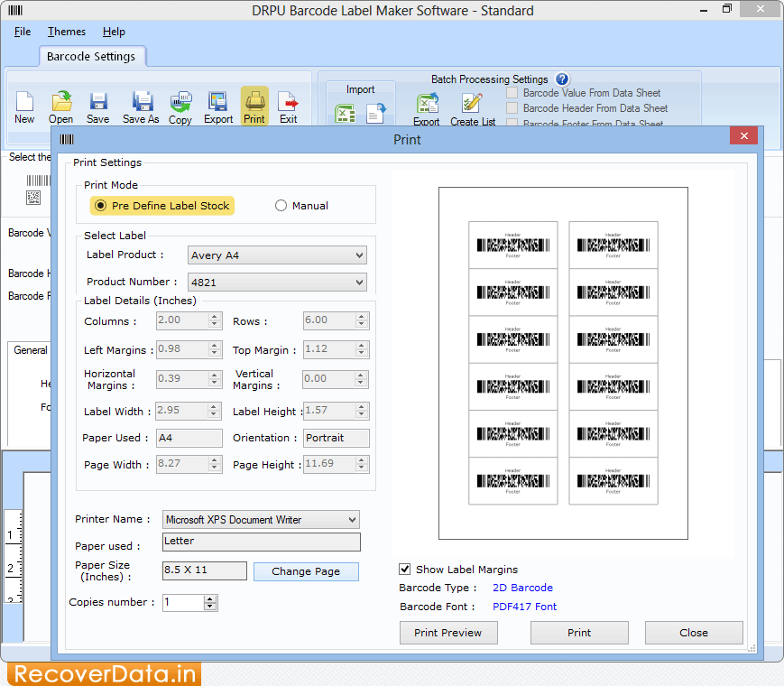
Task: Enable Barcode Value From Data Sheet
Action: pos(512,93)
